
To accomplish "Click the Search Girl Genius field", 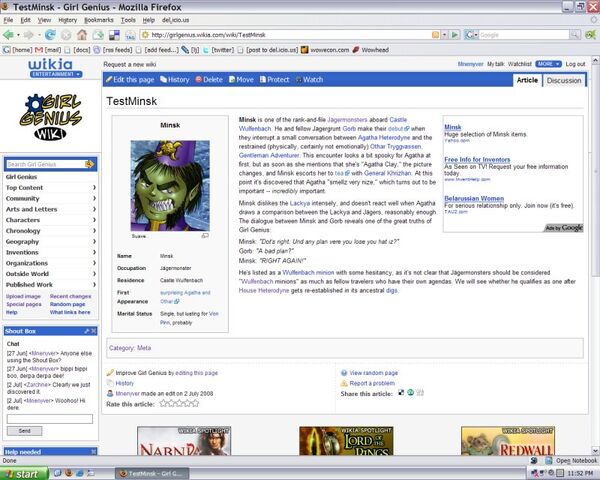I will [45, 164].
